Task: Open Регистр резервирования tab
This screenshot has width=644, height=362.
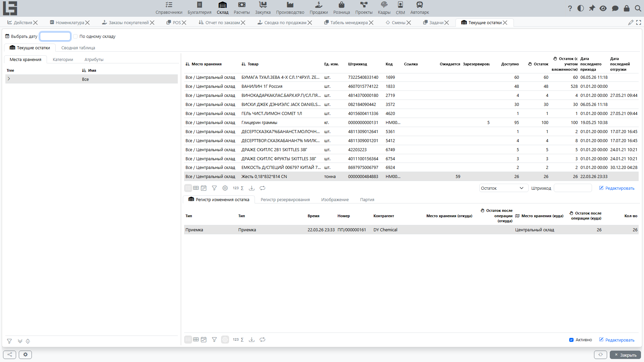Action: [x=285, y=200]
